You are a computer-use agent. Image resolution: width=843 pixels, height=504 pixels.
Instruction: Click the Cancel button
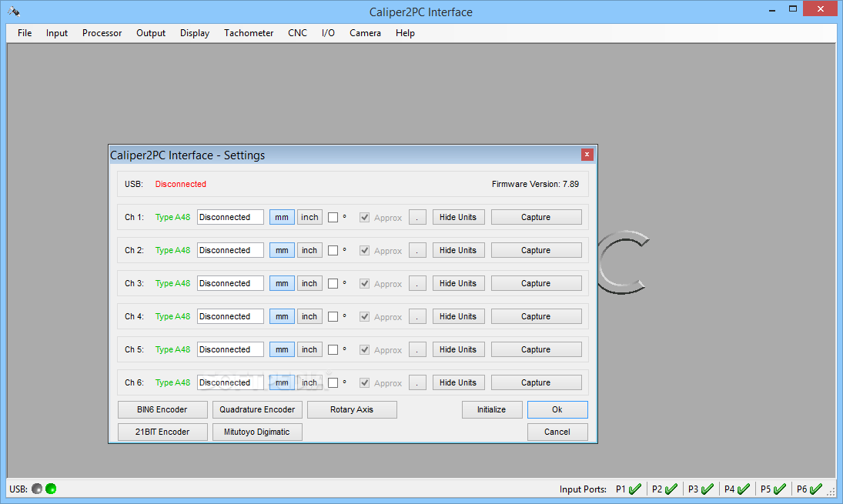pos(557,432)
